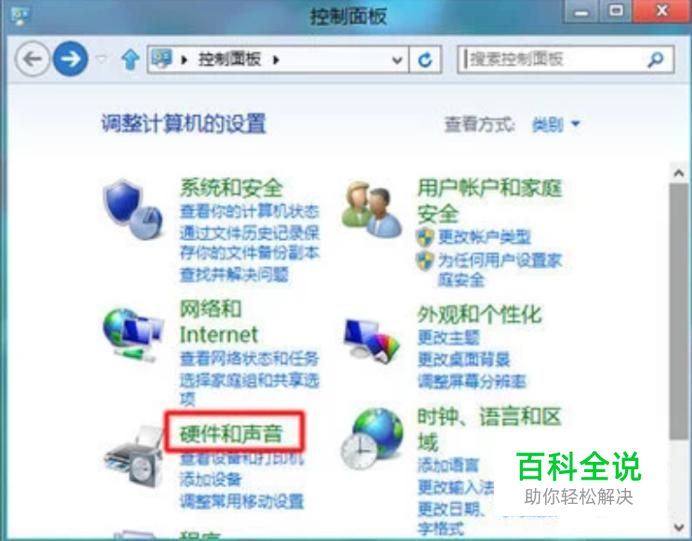The width and height of the screenshot is (692, 541).
Task: Expand recent locations dropdown arrow
Action: click(x=102, y=59)
